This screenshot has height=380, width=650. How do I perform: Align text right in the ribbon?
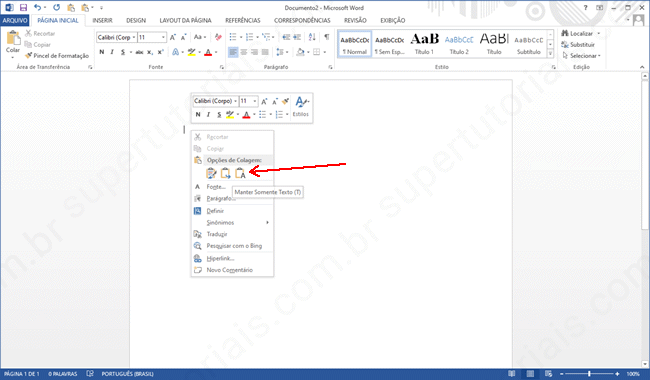(254, 52)
